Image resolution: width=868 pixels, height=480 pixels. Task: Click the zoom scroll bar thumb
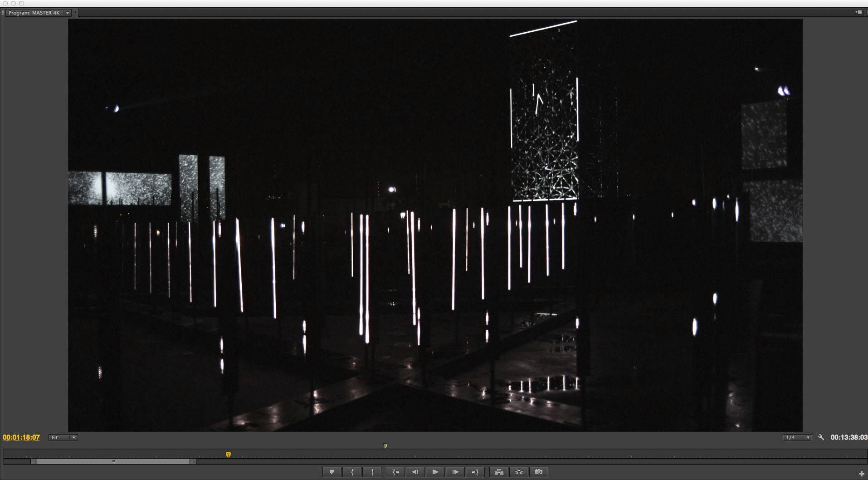[x=113, y=461]
